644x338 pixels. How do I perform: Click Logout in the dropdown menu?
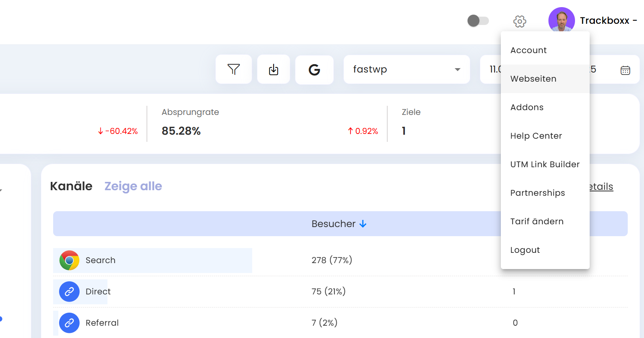coord(525,250)
